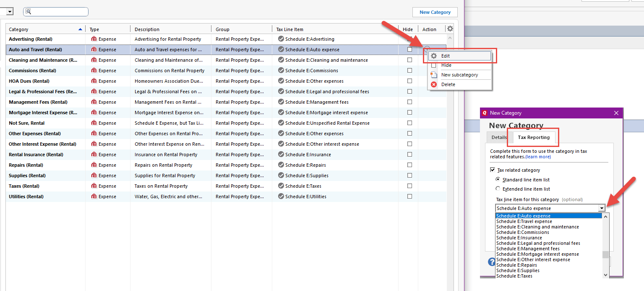644x291 pixels.
Task: Select Other Interest Expense (Rental) row
Action: pos(227,144)
